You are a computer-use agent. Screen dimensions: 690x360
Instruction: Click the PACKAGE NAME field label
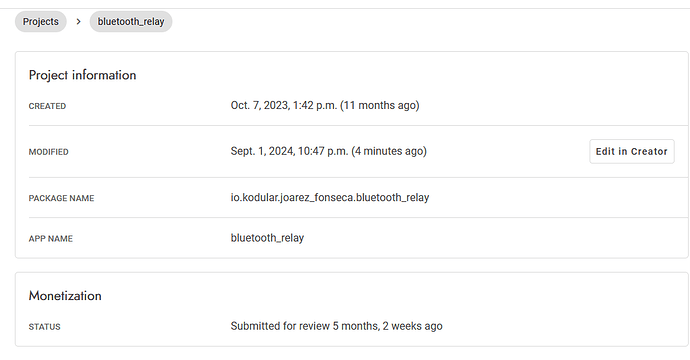pyautogui.click(x=61, y=198)
